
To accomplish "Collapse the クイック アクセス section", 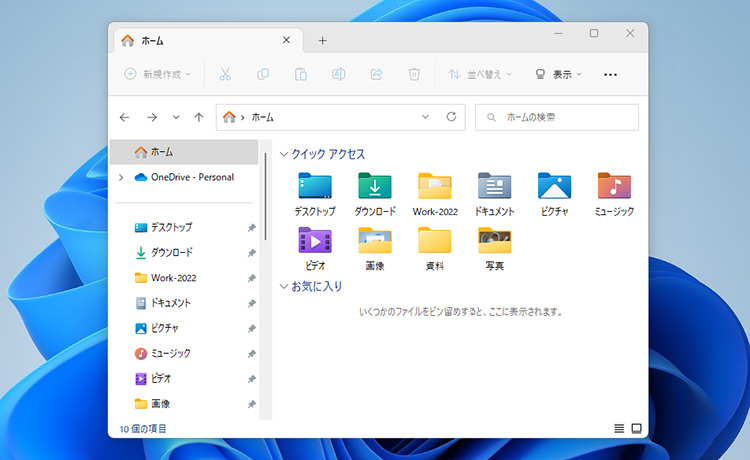I will (284, 155).
